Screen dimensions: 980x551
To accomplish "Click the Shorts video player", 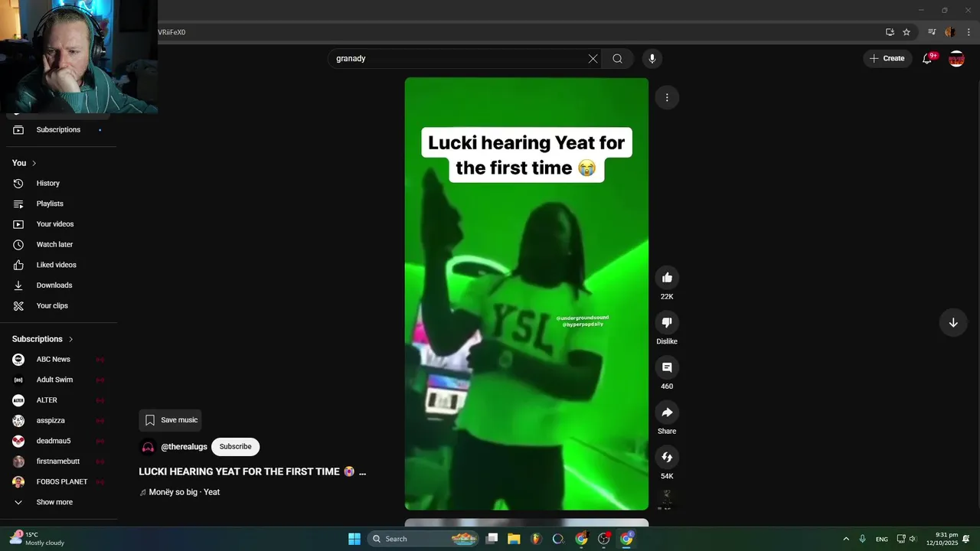I will point(527,294).
